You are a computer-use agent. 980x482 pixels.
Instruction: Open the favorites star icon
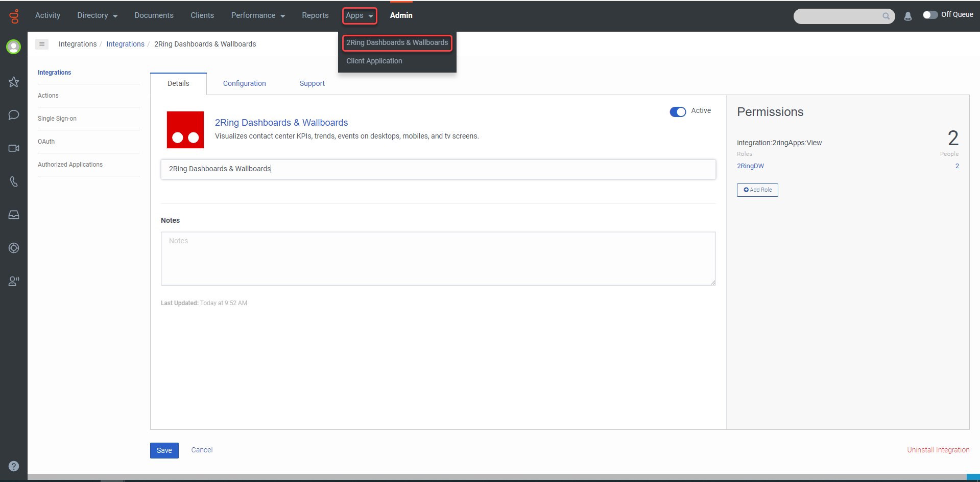(x=14, y=82)
